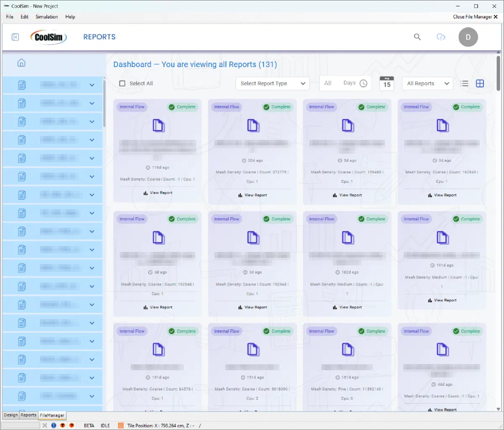Click the document icon on the 20d ago card
Screen dimensions: 504x430
pos(253,126)
